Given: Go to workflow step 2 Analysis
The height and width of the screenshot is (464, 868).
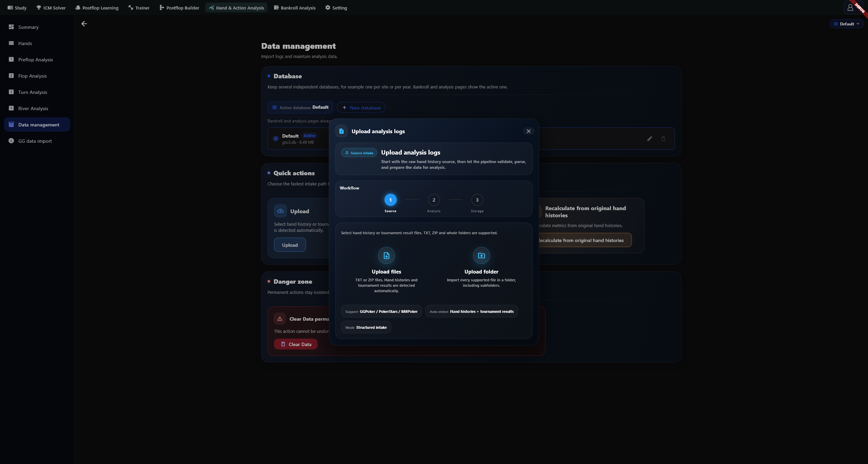Looking at the screenshot, I should [434, 200].
